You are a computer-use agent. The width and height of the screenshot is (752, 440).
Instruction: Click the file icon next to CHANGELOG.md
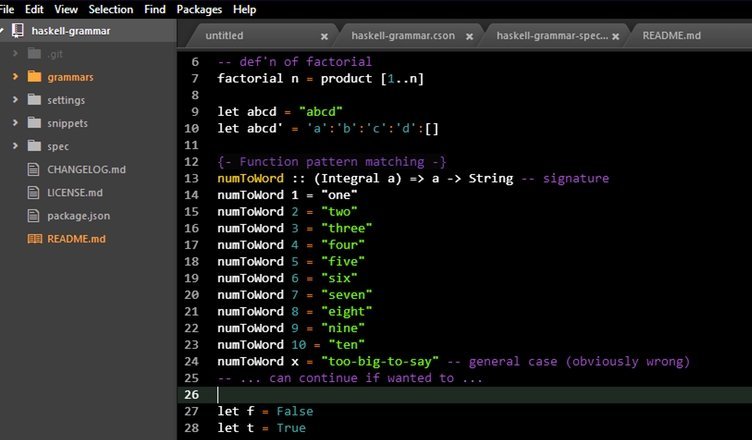pos(34,169)
